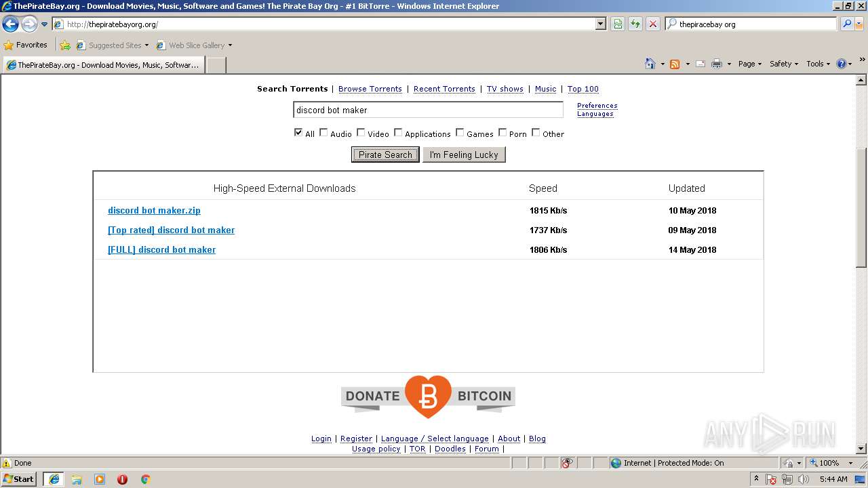Click the IE Back navigation button
The height and width of the screenshot is (488, 868).
point(10,24)
